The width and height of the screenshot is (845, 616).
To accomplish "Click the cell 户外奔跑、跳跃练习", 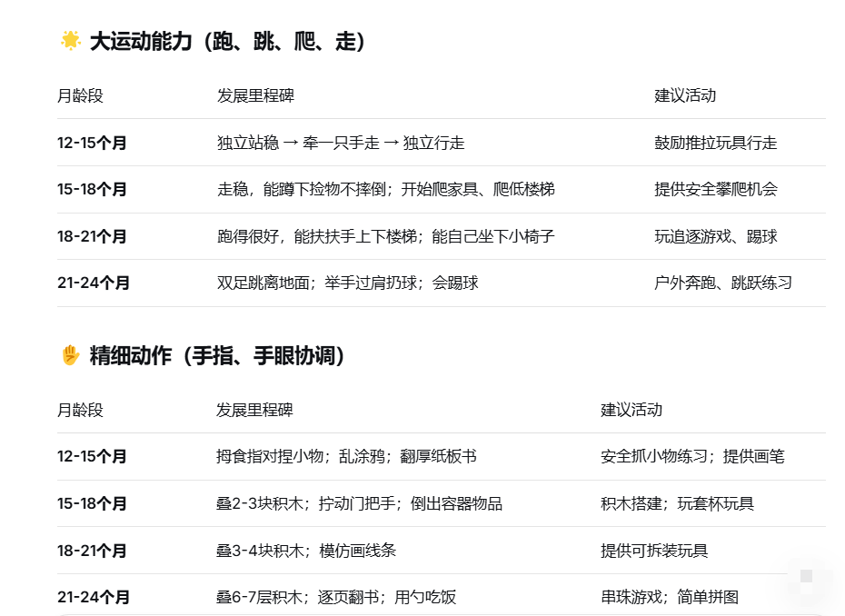I will point(723,283).
